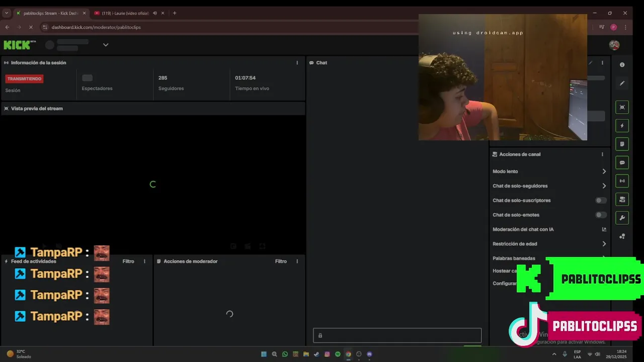
Task: Open Moderación del chat con IA external link icon
Action: [604, 229]
